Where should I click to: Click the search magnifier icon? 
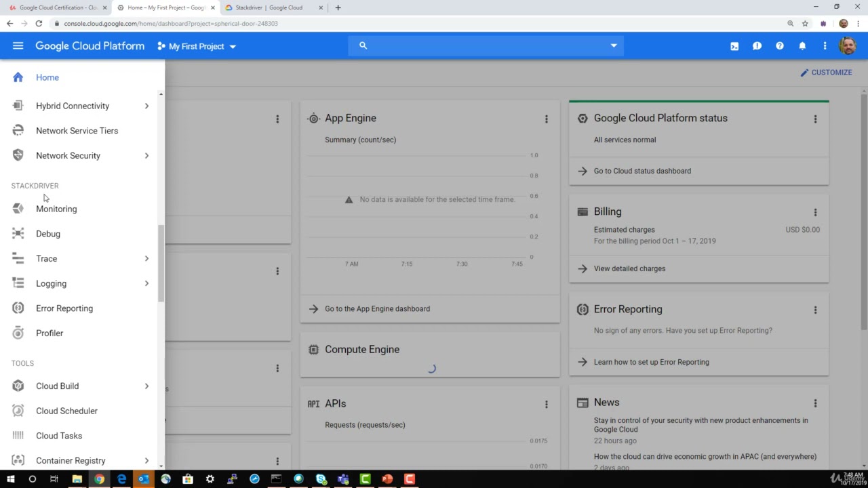tap(363, 45)
